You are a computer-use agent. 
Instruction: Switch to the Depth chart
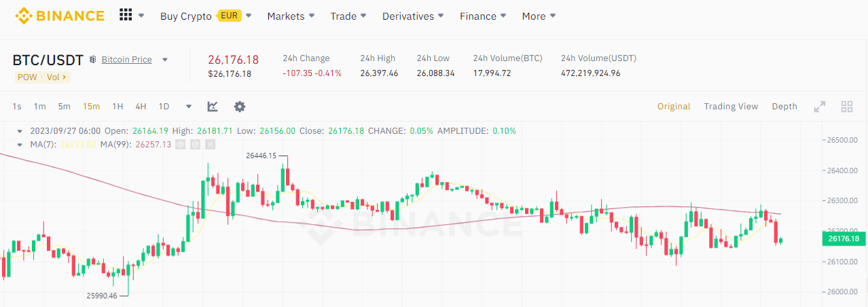pos(784,107)
